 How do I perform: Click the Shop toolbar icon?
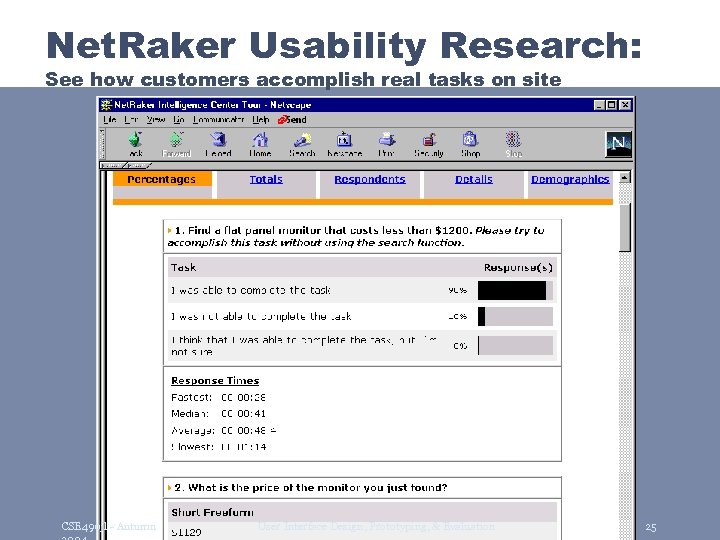pos(470,144)
